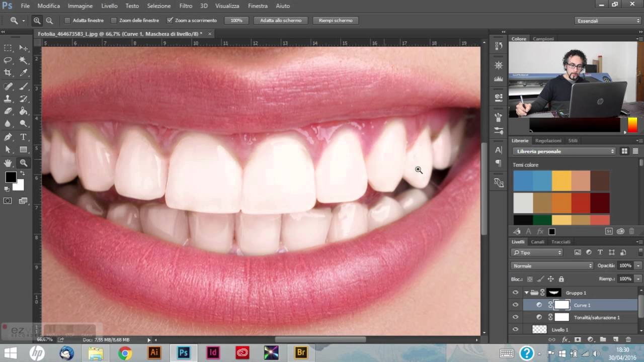Open the Histogram panel icon
The width and height of the screenshot is (644, 362).
tap(499, 79)
